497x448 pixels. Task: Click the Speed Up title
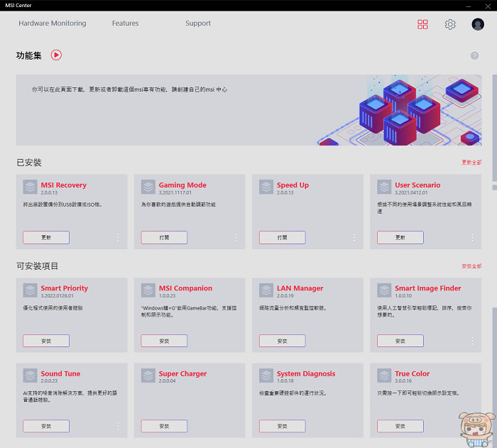[293, 185]
